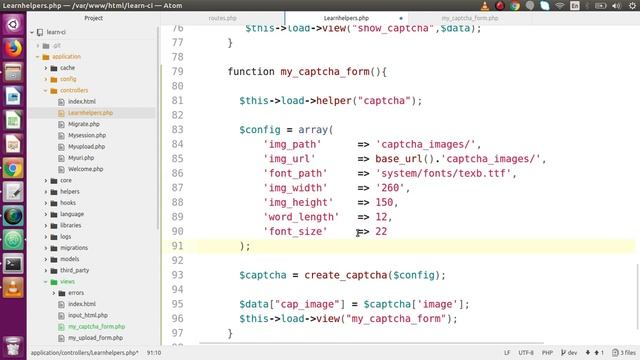
Task: Open Learnhelpers.php in the tree
Action: click(x=90, y=113)
